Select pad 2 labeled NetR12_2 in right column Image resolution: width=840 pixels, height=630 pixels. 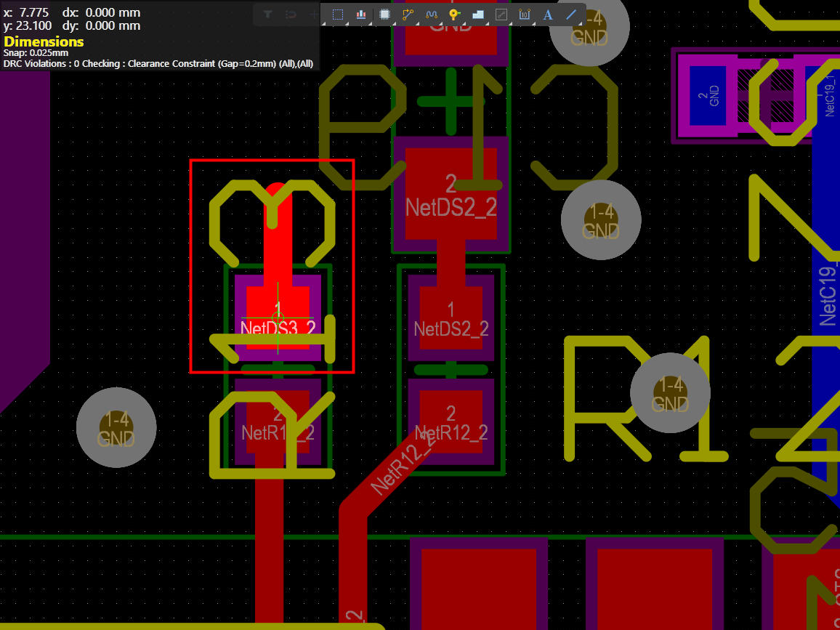coord(451,423)
